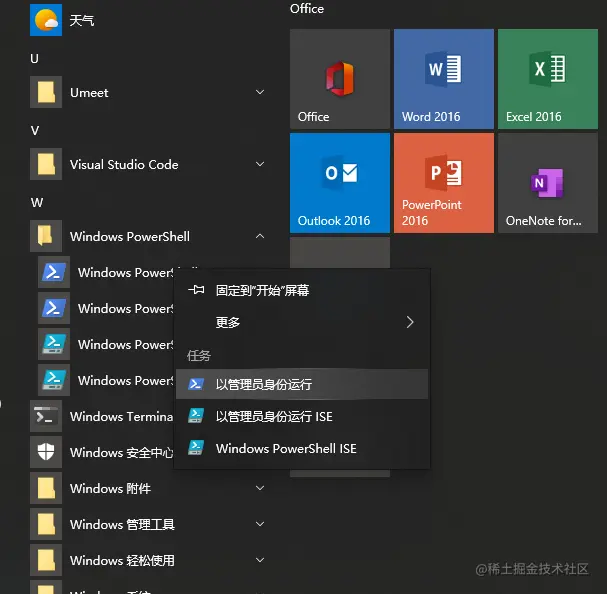Click the pin icon beside 固定到"开始"屏幕
This screenshot has width=607, height=594.
click(x=196, y=290)
